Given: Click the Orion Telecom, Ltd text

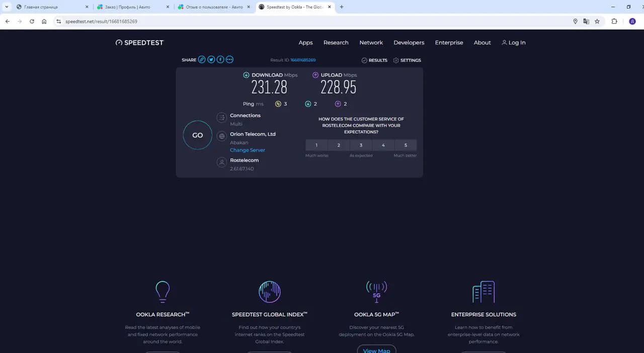Looking at the screenshot, I should 253,134.
